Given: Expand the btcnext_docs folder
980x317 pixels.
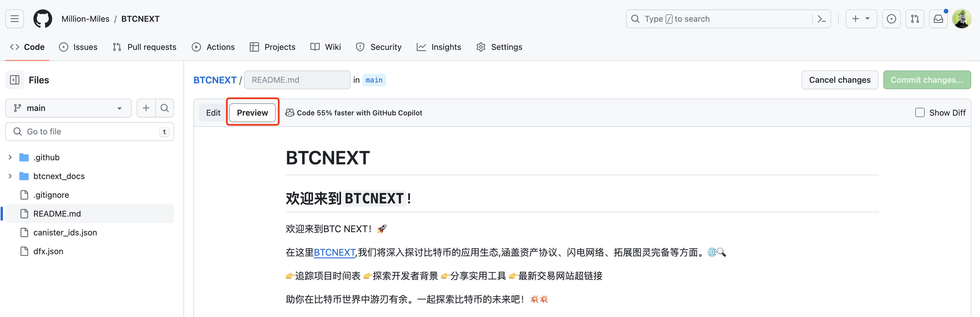Looking at the screenshot, I should (10, 176).
